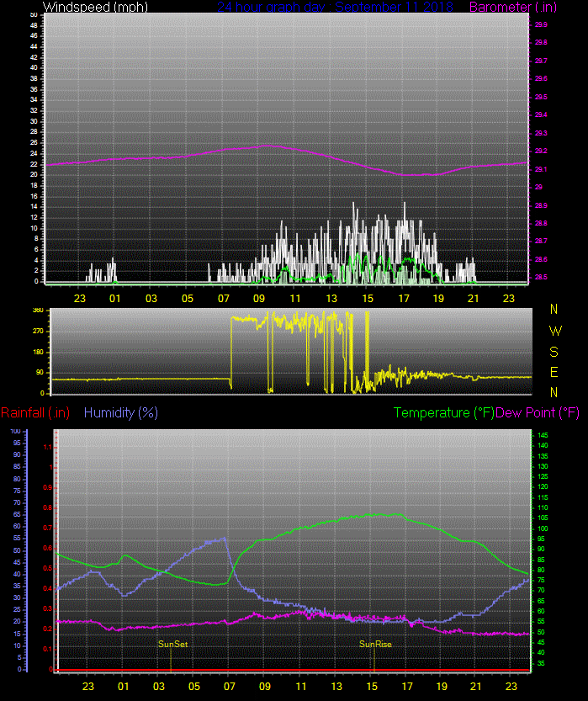Click the Temperature (°F) legend label
This screenshot has height=701, width=588.
[x=444, y=412]
